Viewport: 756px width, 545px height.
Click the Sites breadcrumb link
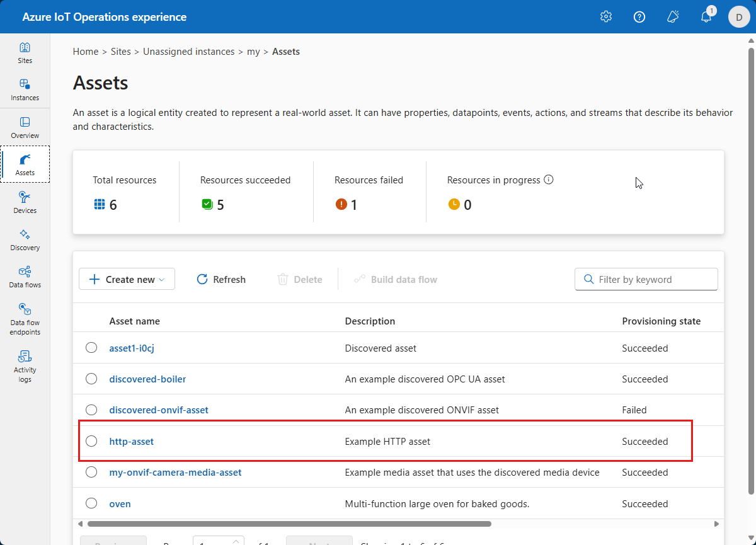pyautogui.click(x=120, y=52)
